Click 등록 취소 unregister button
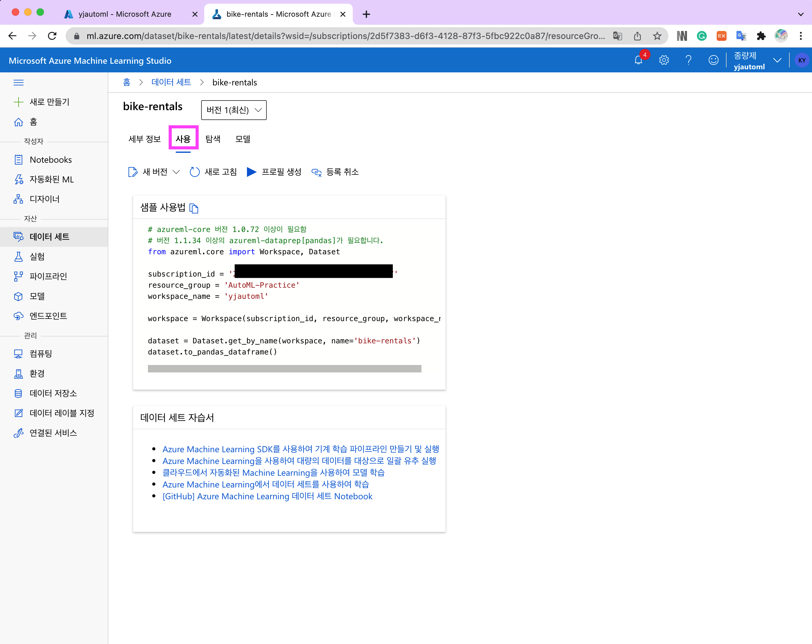This screenshot has width=812, height=644. pos(335,172)
